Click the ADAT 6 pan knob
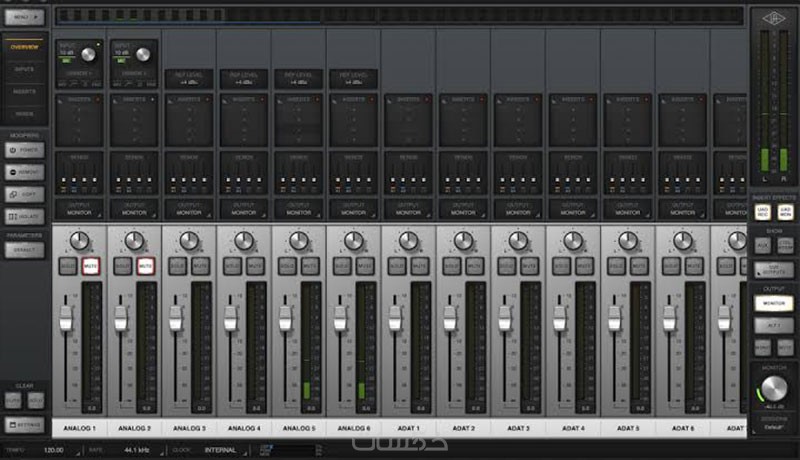This screenshot has height=460, width=800. point(683,241)
